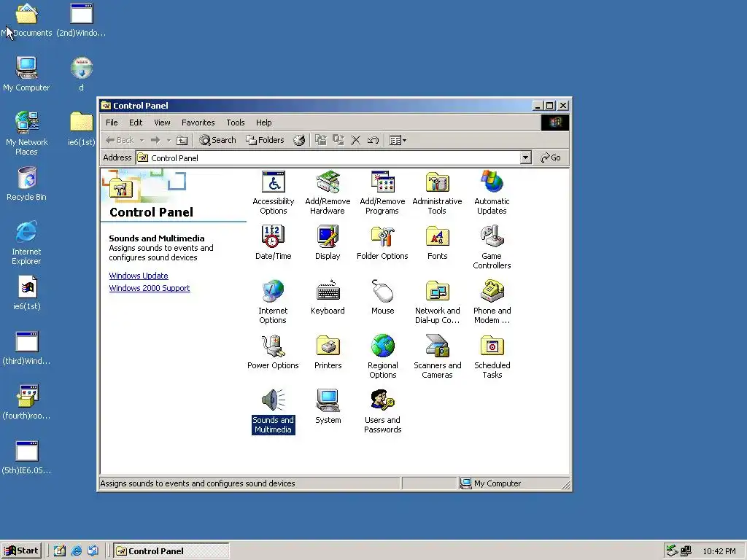
Task: Select the Mouse icon
Action: (382, 297)
